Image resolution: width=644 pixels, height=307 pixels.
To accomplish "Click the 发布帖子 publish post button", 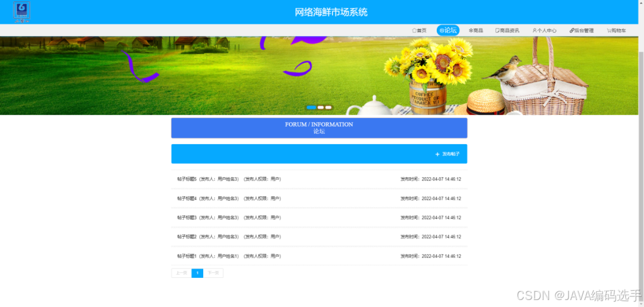I will click(448, 154).
